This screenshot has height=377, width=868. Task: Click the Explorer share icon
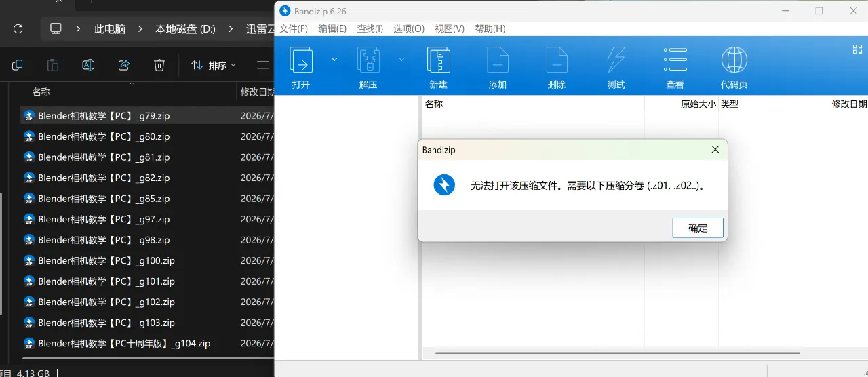pyautogui.click(x=123, y=65)
